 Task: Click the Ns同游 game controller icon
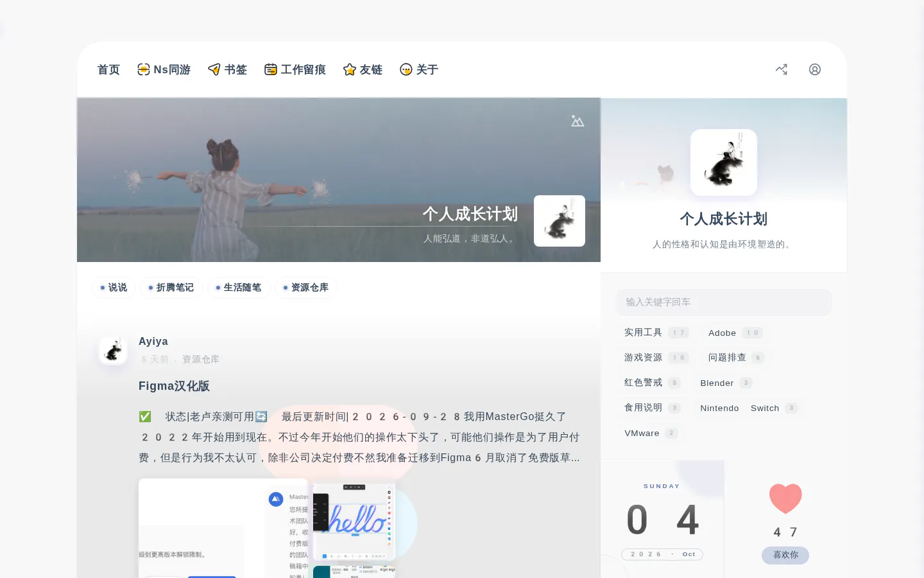point(144,69)
